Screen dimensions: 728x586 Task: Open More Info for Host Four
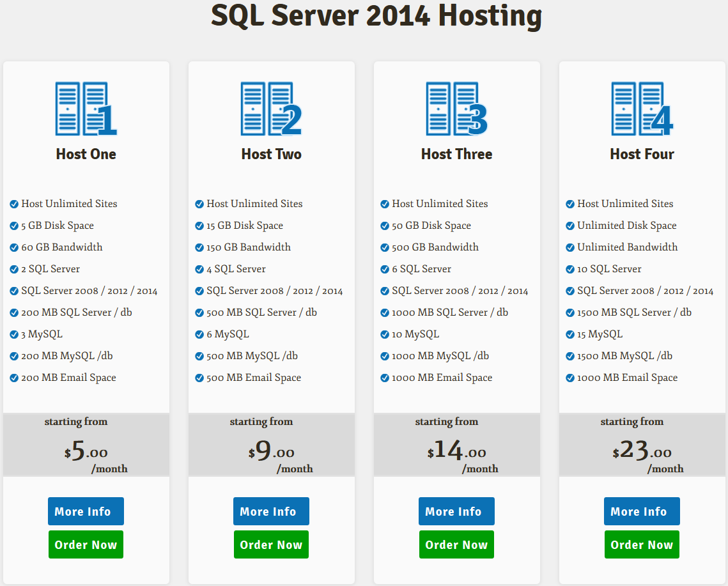[642, 511]
